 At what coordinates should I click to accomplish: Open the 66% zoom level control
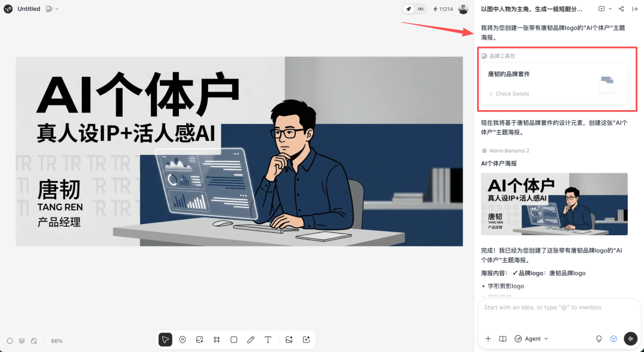point(57,341)
